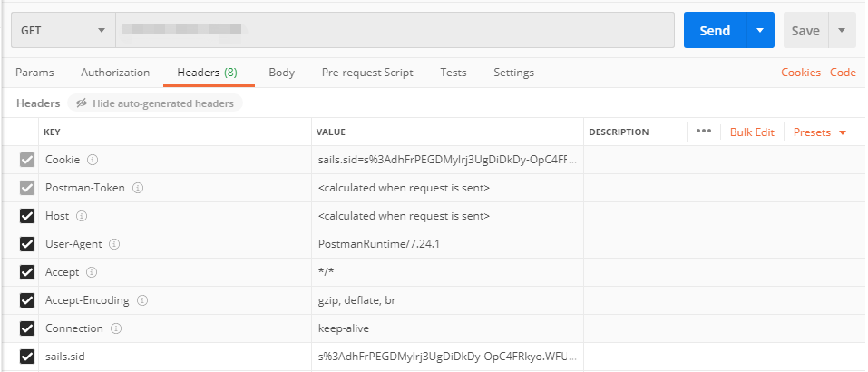Click the info icon beside Connection

(x=116, y=328)
